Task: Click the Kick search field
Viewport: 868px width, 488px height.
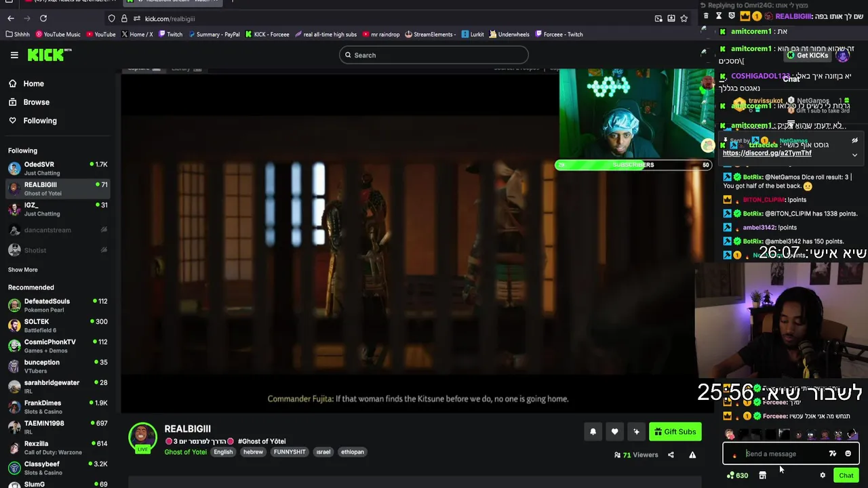Action: [x=434, y=55]
